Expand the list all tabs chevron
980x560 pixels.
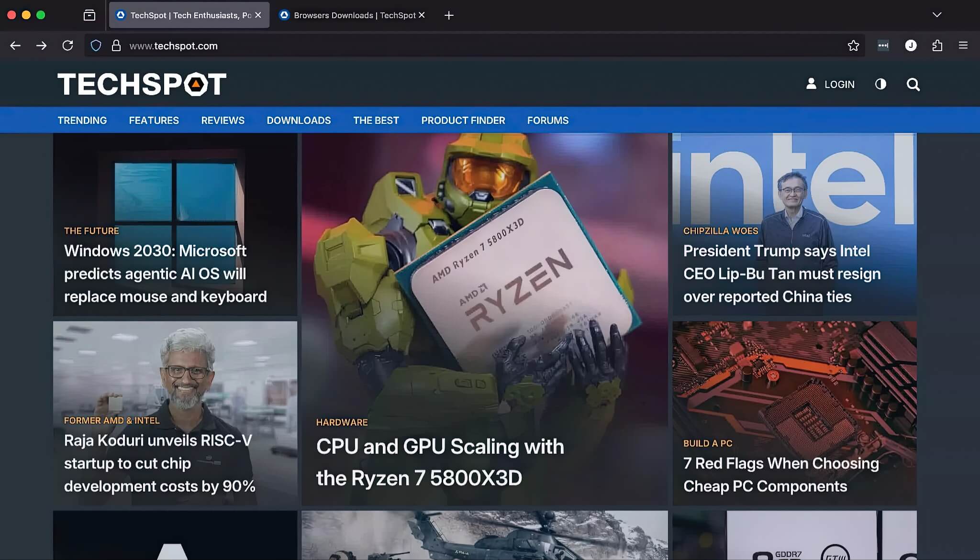(937, 15)
